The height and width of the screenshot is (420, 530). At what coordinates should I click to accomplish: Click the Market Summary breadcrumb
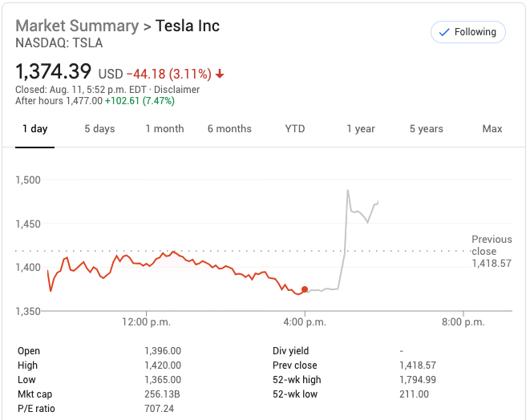click(77, 26)
